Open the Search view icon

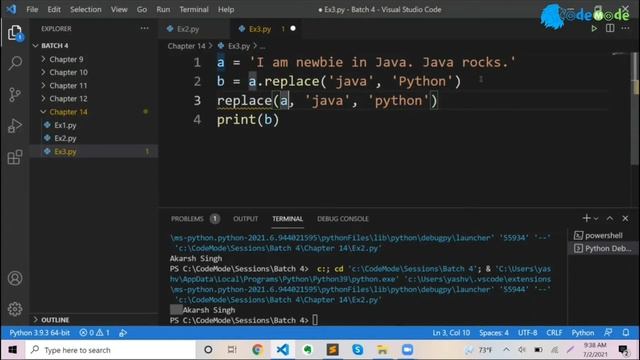pos(15,63)
